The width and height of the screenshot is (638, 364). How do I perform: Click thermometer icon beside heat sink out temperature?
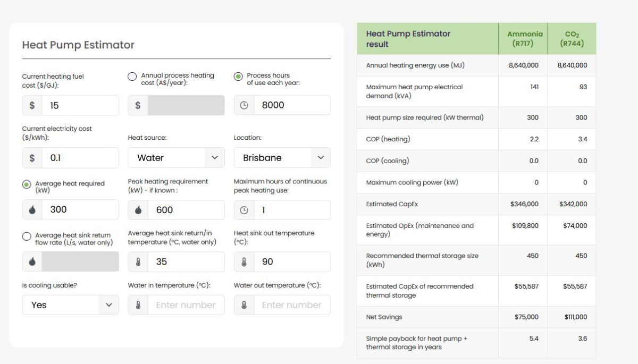pyautogui.click(x=244, y=262)
